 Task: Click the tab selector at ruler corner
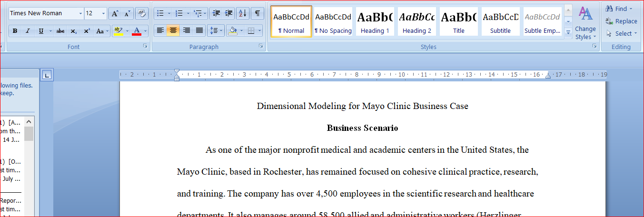coord(47,75)
